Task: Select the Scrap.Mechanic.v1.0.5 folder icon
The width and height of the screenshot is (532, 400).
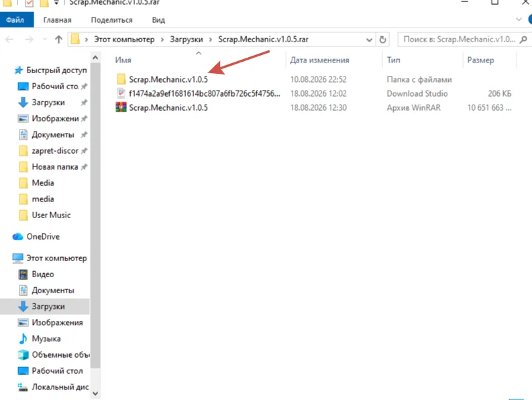Action: coord(121,79)
